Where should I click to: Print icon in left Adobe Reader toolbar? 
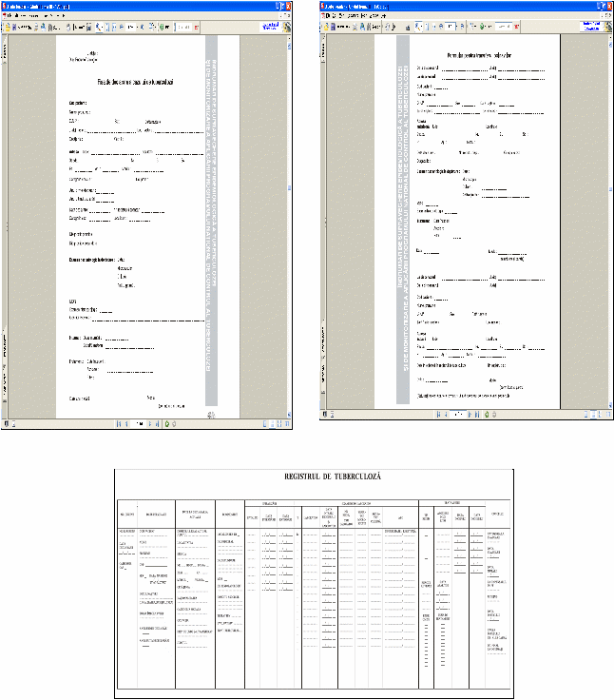[x=36, y=28]
